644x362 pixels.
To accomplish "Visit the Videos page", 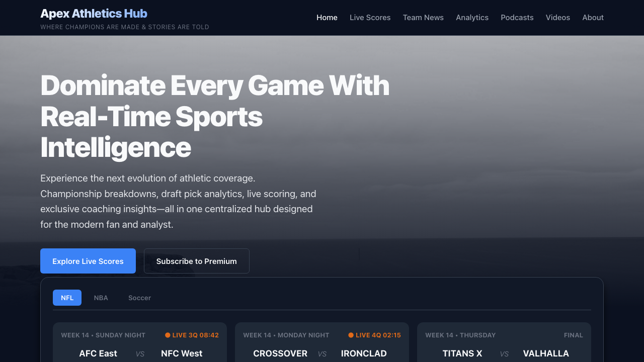I will 558,18.
